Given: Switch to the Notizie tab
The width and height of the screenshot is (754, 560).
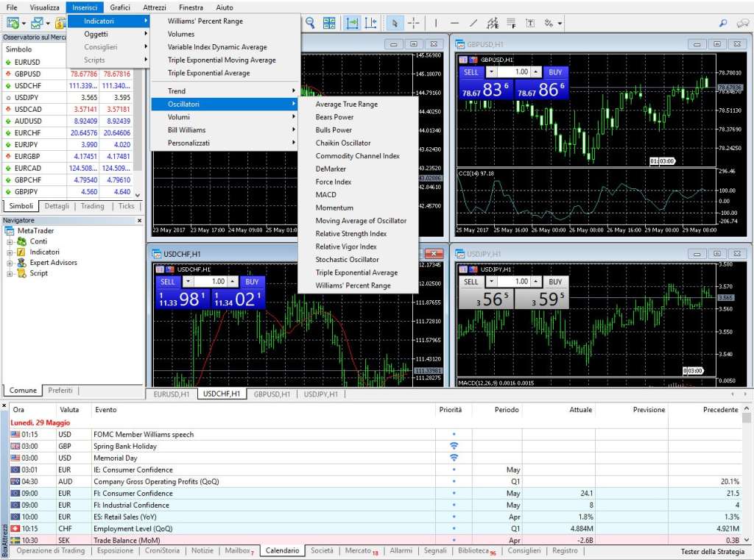Looking at the screenshot, I should coord(202,551).
